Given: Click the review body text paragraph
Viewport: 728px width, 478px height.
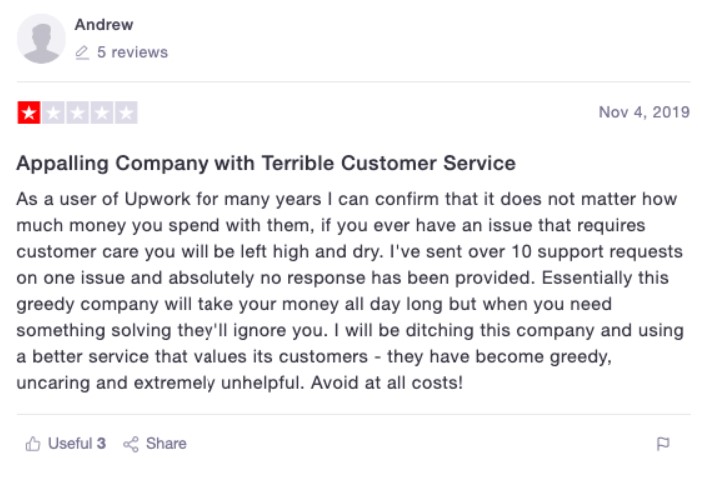Looking at the screenshot, I should click(x=350, y=291).
